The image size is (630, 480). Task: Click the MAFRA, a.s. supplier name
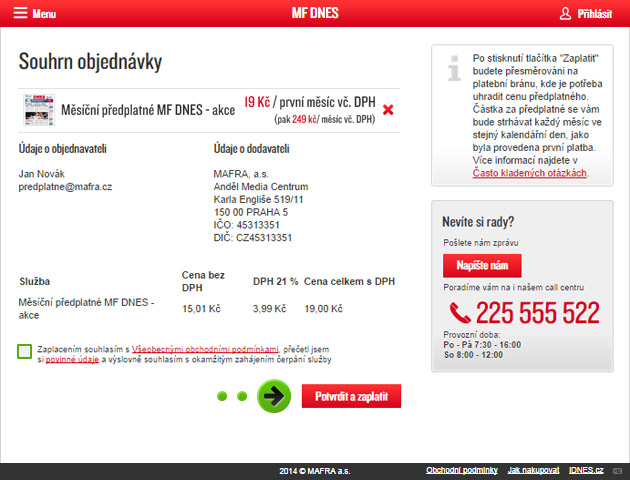point(241,174)
